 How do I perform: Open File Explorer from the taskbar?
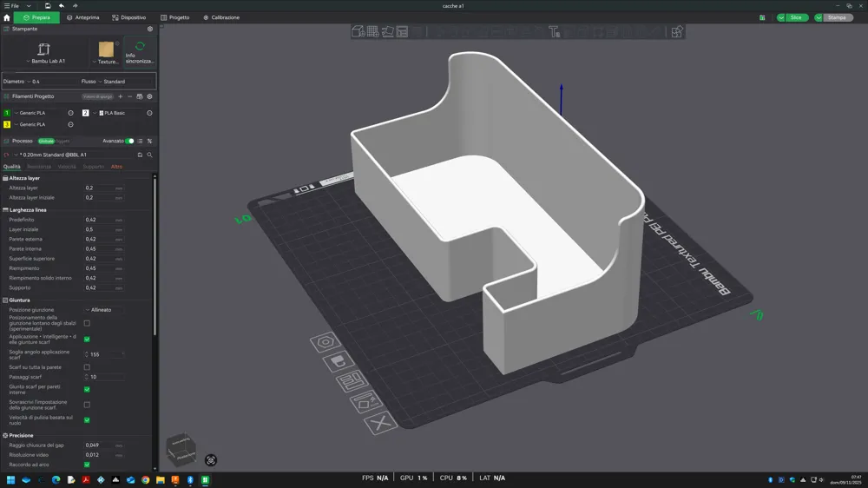(x=161, y=480)
